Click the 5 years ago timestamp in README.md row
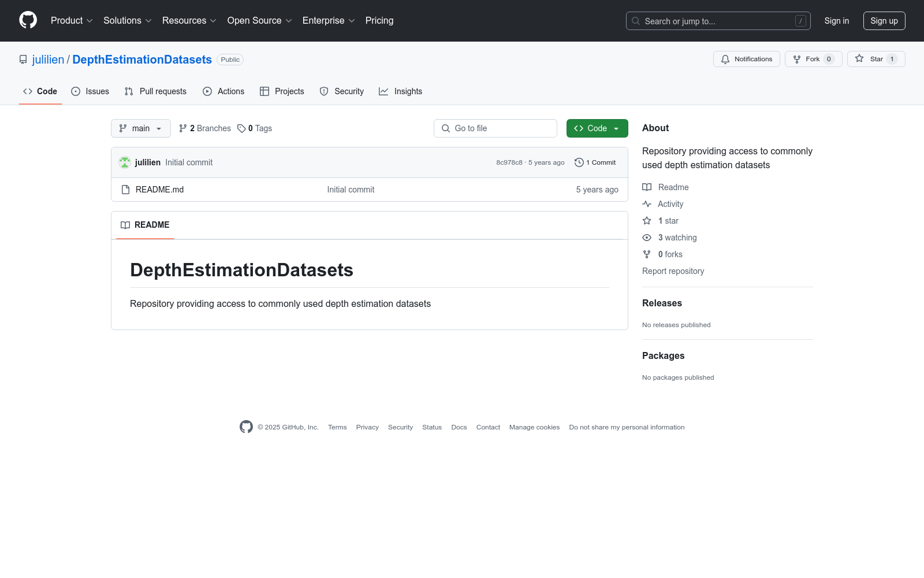This screenshot has width=924, height=578. pyautogui.click(x=597, y=190)
